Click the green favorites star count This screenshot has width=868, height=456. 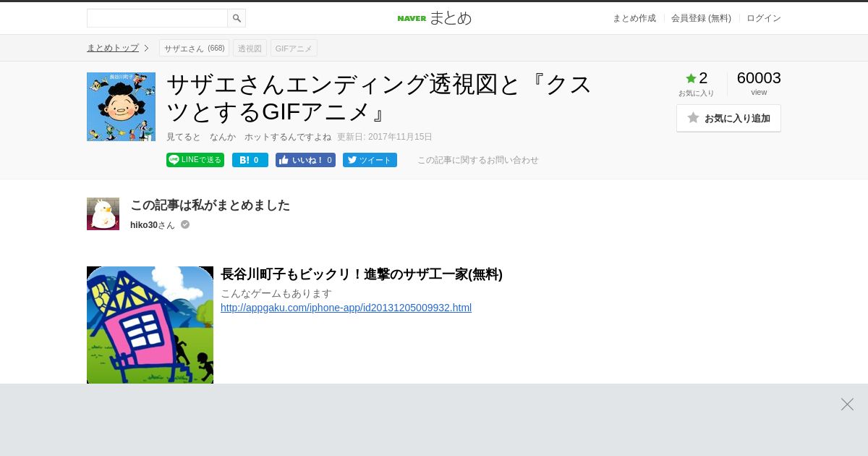click(697, 78)
